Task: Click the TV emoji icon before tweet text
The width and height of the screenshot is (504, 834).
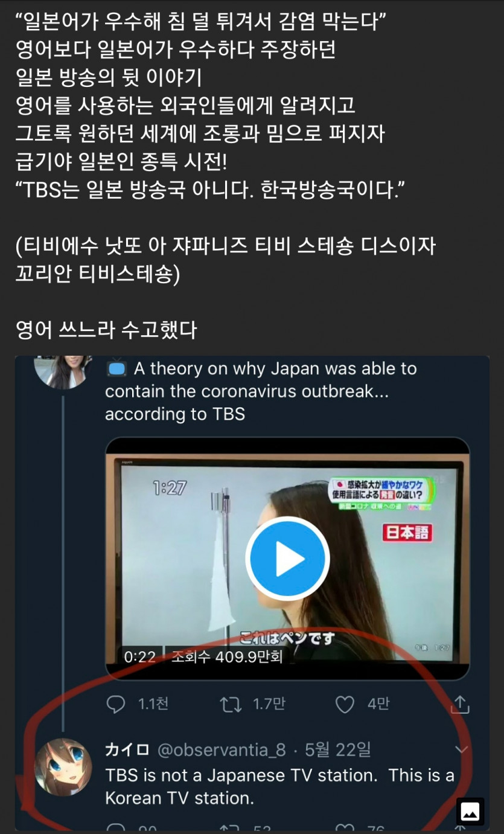Action: 116,368
